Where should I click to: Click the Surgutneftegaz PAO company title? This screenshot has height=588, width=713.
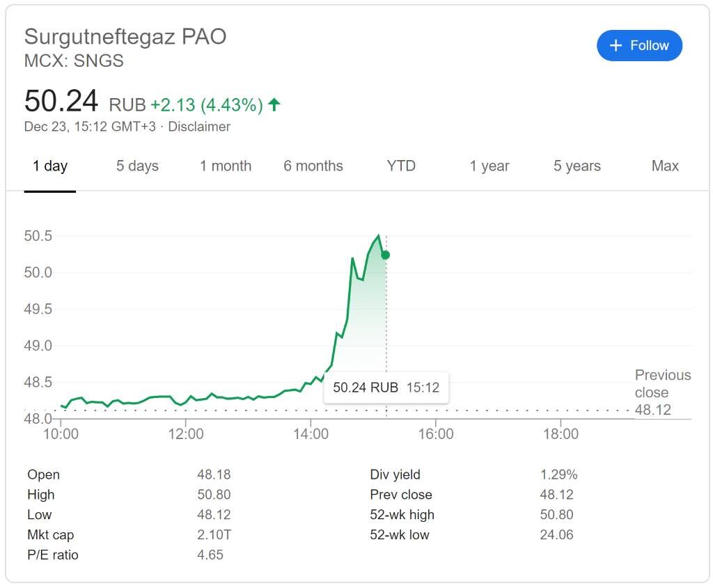coord(125,37)
